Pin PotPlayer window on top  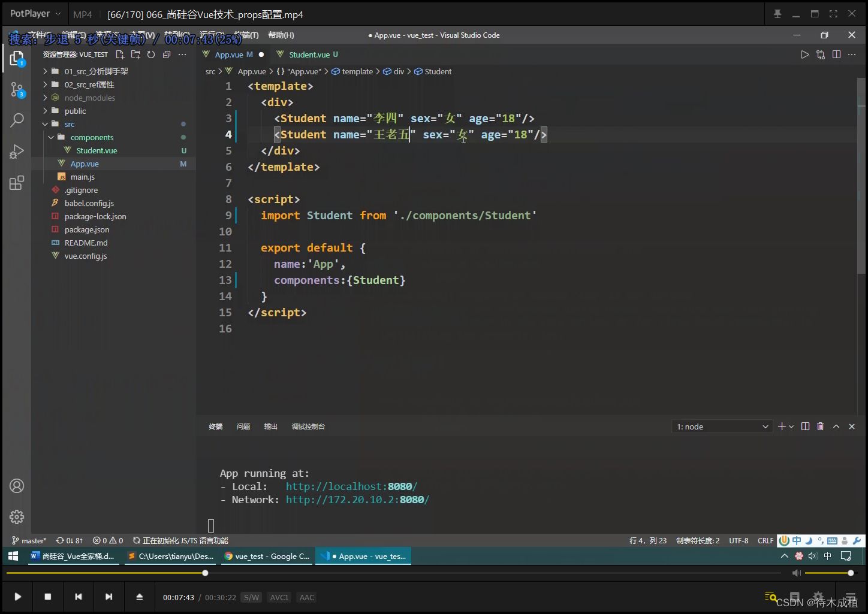[777, 14]
